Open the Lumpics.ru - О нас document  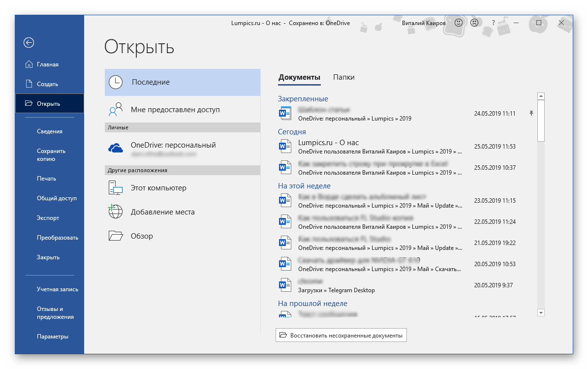pyautogui.click(x=328, y=143)
